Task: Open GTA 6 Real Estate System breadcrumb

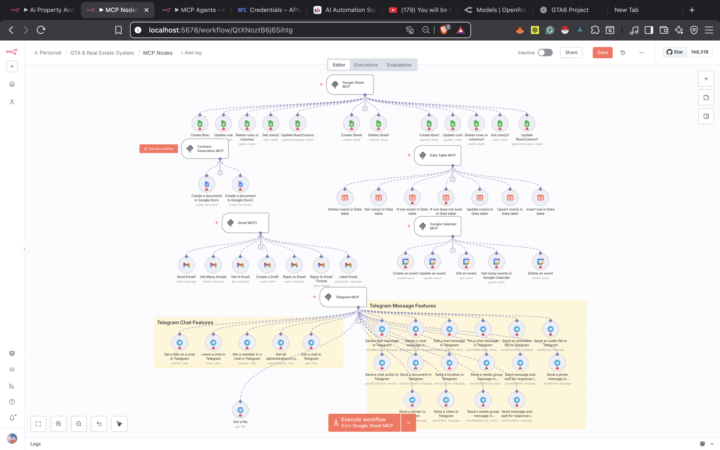Action: point(102,52)
